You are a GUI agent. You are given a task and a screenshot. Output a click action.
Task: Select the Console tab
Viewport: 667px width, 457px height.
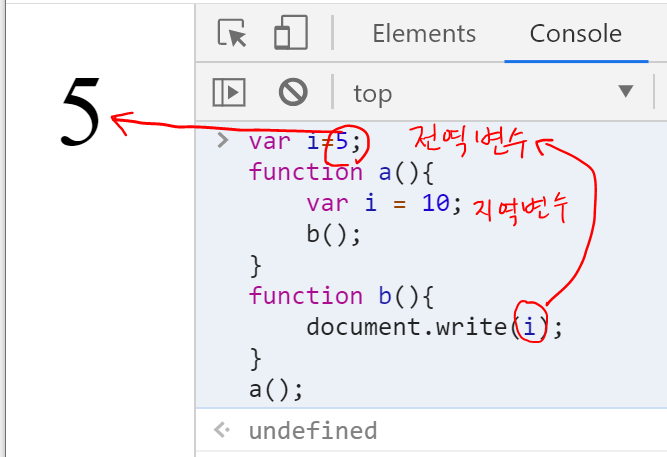click(576, 34)
